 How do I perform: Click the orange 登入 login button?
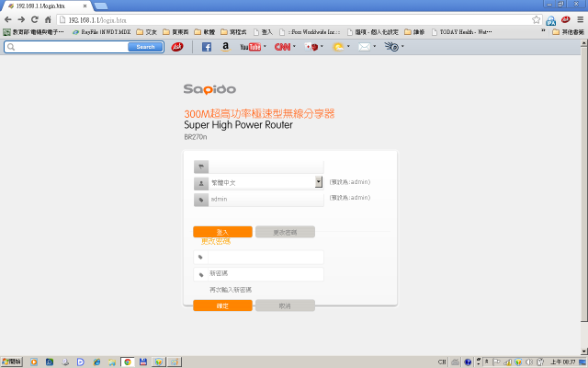[x=222, y=232]
